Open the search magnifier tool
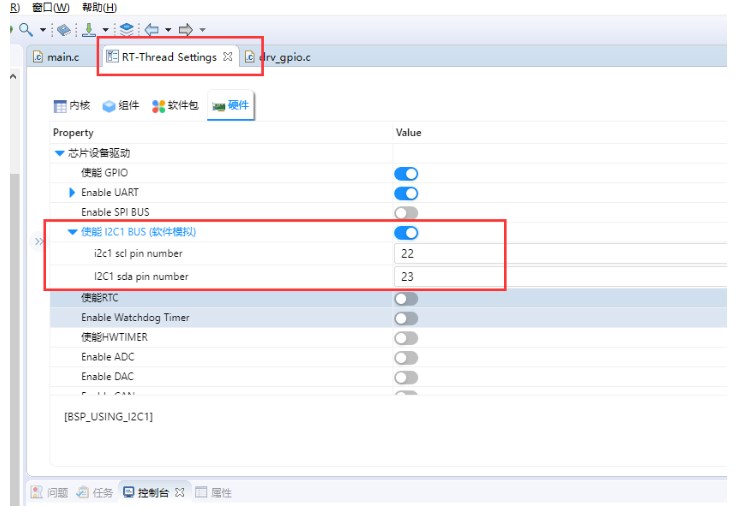738x507 pixels. pos(26,30)
